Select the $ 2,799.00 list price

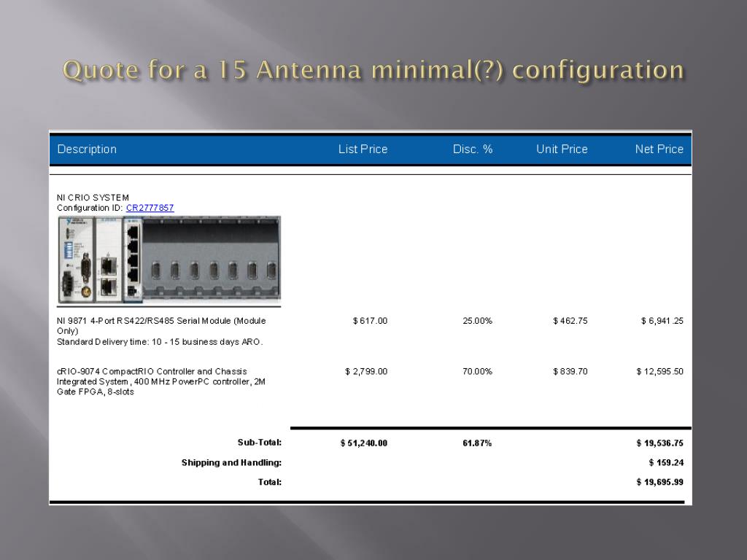click(x=366, y=371)
